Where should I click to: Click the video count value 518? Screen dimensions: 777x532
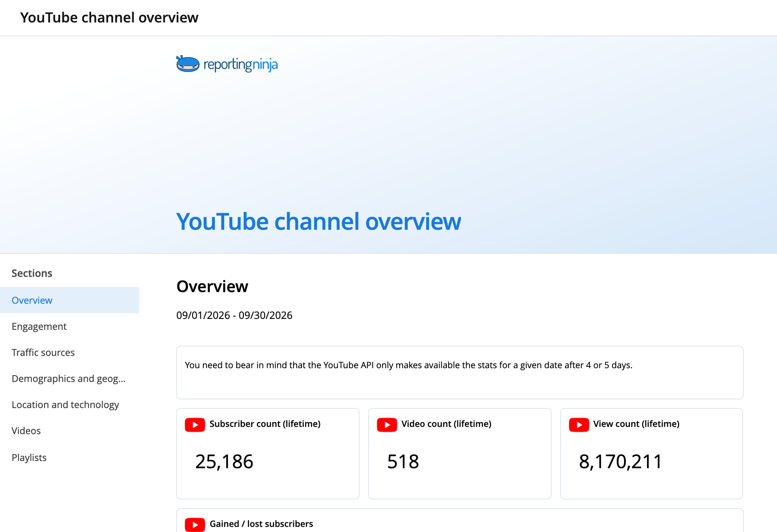[403, 462]
